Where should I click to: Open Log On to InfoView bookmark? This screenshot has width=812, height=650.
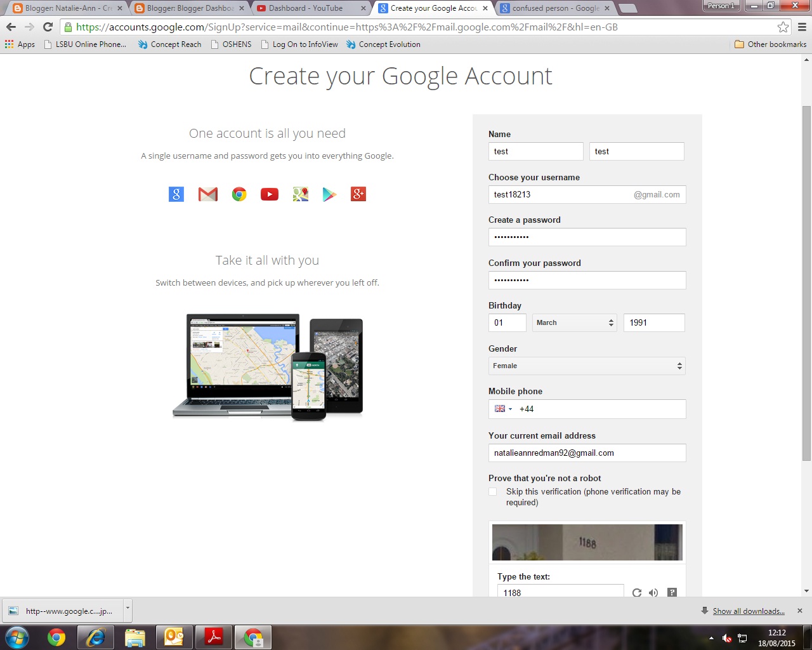[299, 44]
